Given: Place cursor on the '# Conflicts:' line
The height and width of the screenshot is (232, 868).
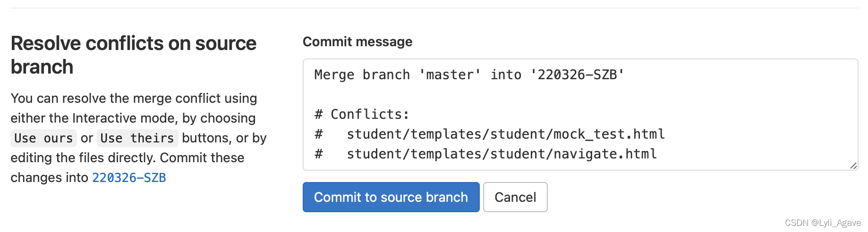Looking at the screenshot, I should click(362, 115).
